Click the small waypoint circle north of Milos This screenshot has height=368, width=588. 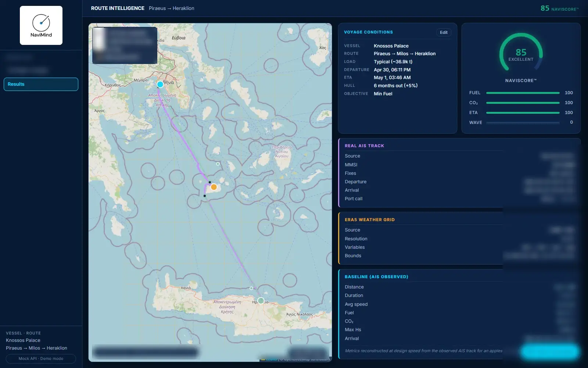[x=218, y=164]
